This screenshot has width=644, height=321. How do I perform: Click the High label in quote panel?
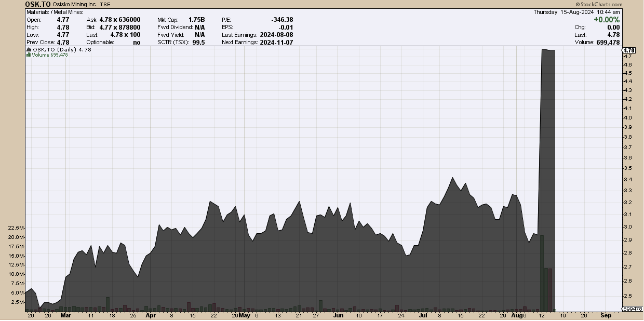point(33,27)
